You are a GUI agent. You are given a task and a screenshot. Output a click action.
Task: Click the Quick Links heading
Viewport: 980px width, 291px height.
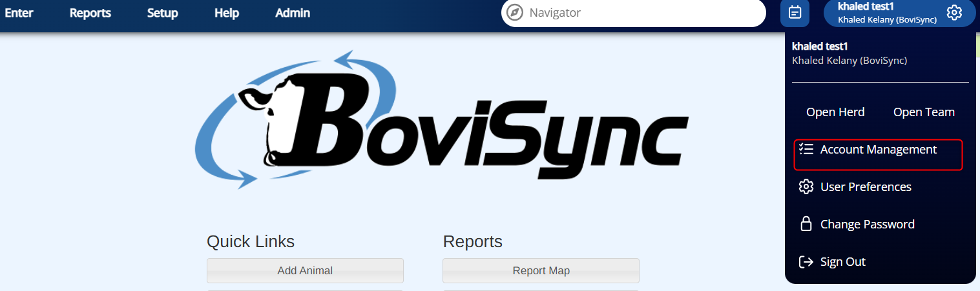pos(251,242)
